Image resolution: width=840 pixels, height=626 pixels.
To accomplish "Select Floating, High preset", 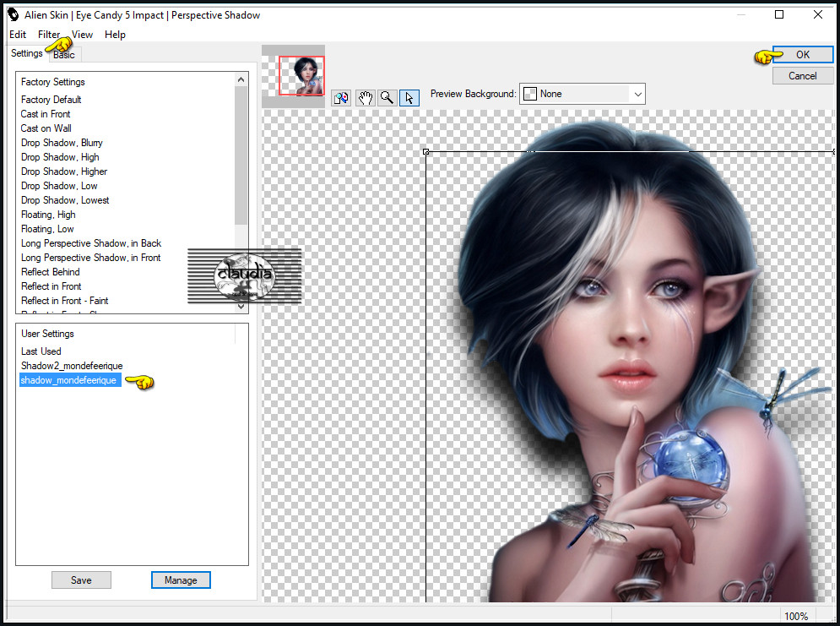I will click(48, 215).
